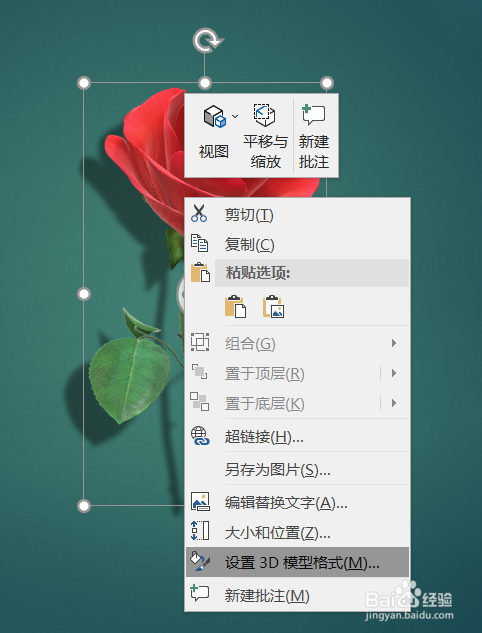Open 编辑替换文字(A)... menu item
Viewport: 482px width, 633px height.
pyautogui.click(x=298, y=503)
